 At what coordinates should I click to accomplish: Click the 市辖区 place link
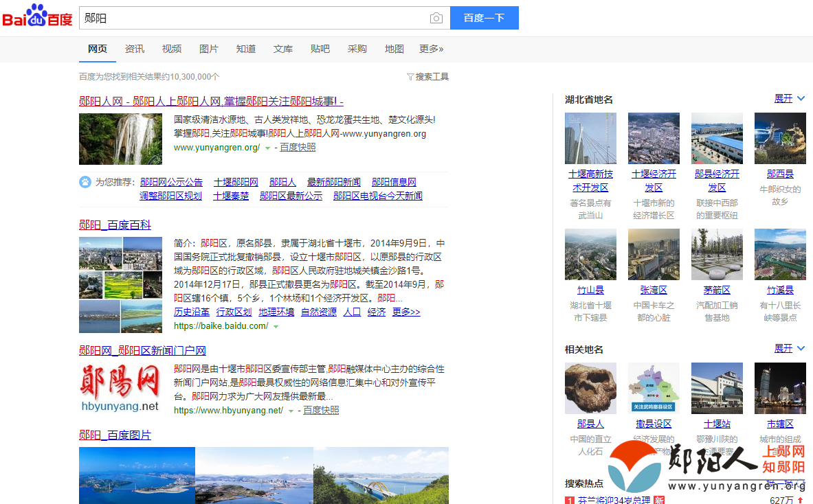tap(780, 424)
